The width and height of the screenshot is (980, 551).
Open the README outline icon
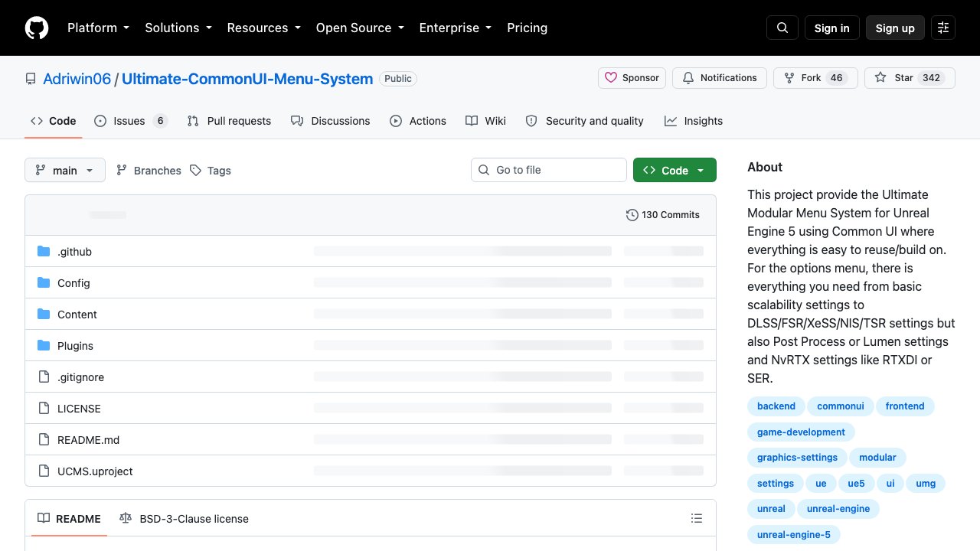697,519
